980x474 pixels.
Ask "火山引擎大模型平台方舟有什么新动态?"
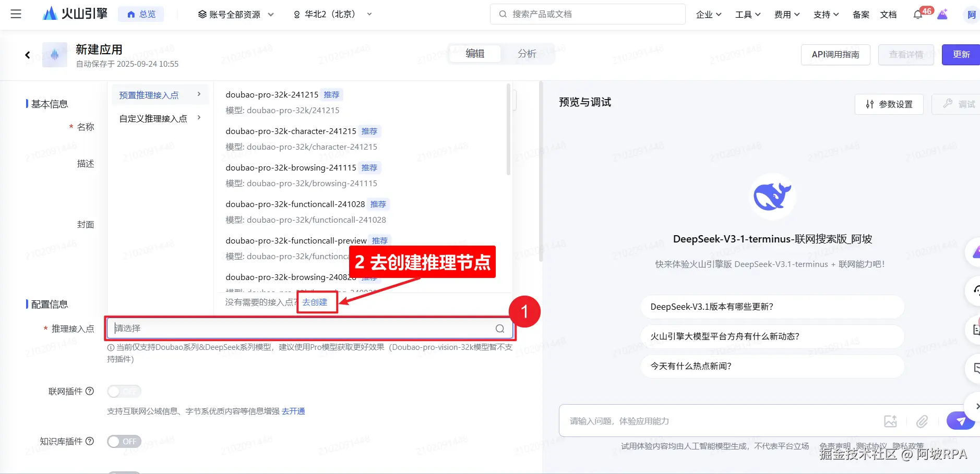tap(772, 336)
